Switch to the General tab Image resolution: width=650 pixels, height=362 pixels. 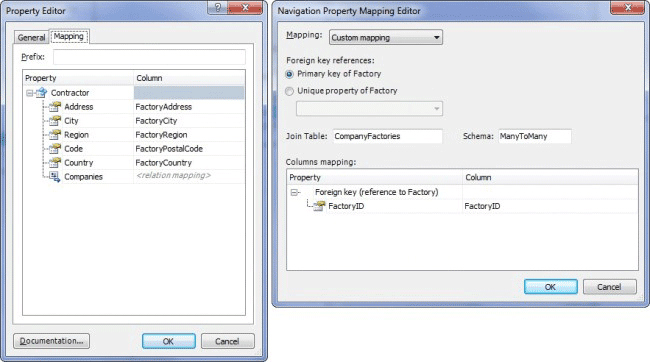point(31,37)
